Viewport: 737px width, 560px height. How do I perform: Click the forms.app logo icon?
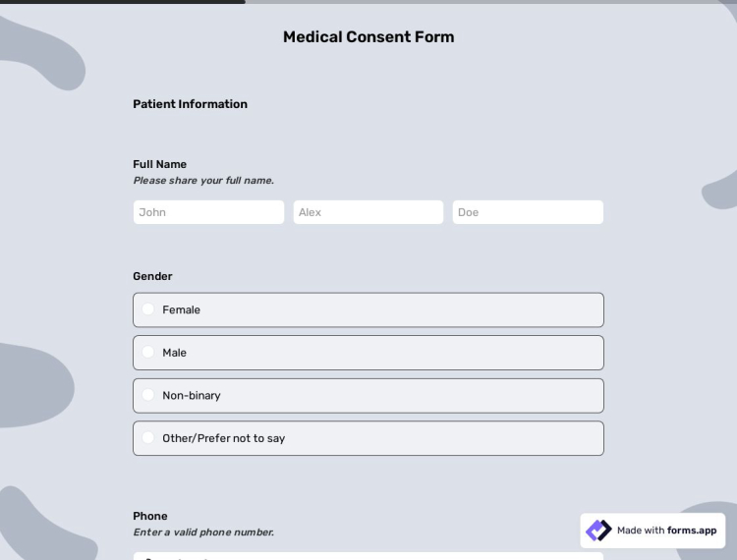point(598,531)
